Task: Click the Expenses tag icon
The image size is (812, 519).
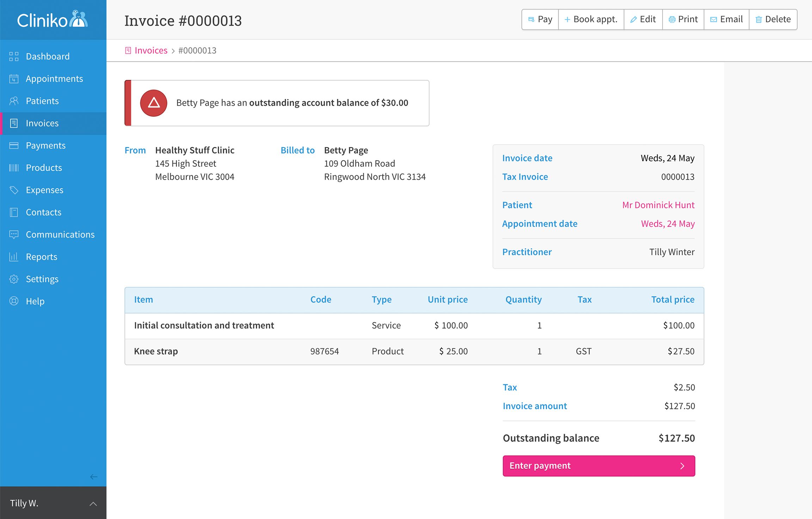Action: 14,190
